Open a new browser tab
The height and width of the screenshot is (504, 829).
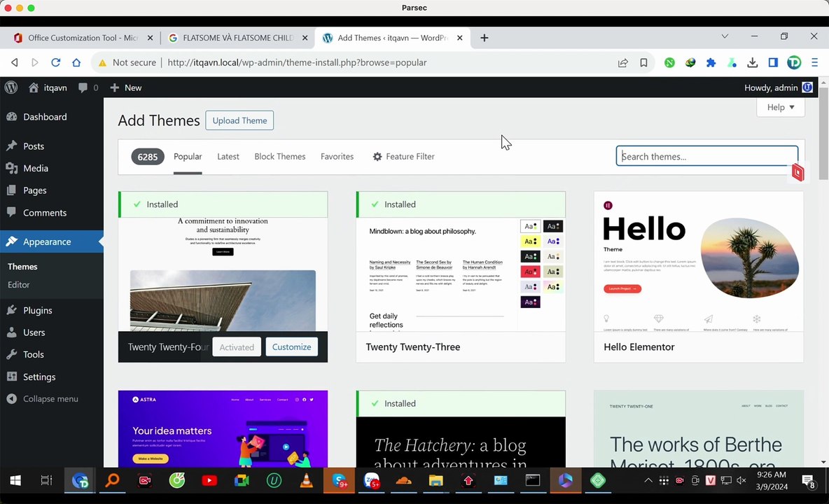tap(485, 38)
